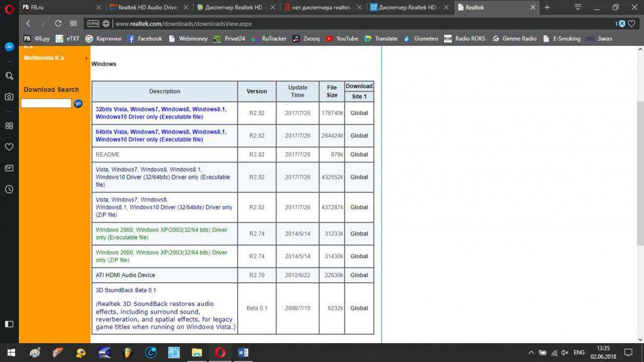
Task: Open the snapshot camera tool in sidebar
Action: click(x=9, y=97)
